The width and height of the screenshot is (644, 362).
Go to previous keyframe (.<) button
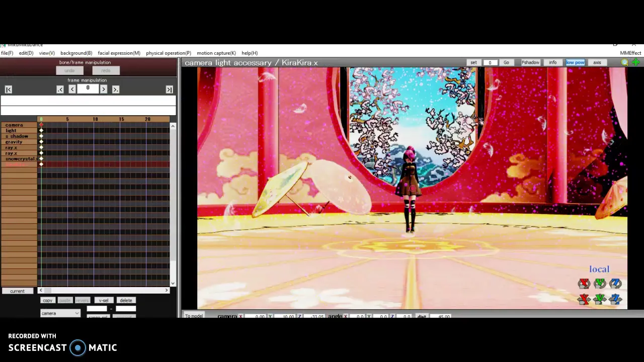coord(60,89)
